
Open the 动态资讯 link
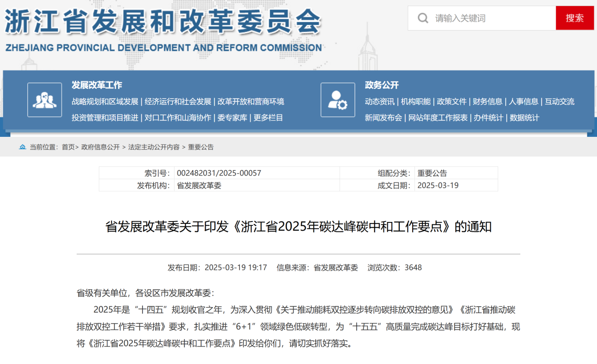[380, 102]
